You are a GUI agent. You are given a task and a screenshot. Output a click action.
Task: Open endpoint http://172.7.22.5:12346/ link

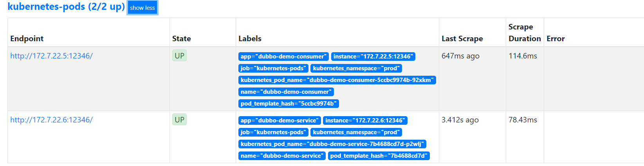(51, 56)
